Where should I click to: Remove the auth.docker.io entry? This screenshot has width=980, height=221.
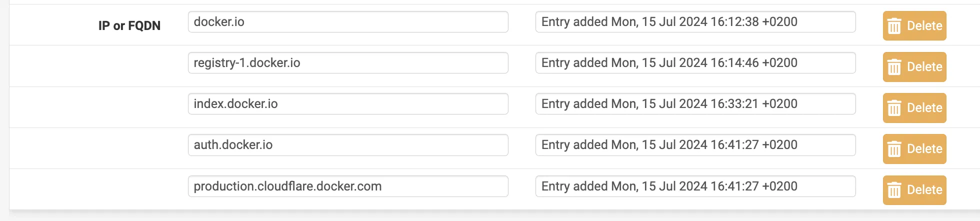point(914,149)
